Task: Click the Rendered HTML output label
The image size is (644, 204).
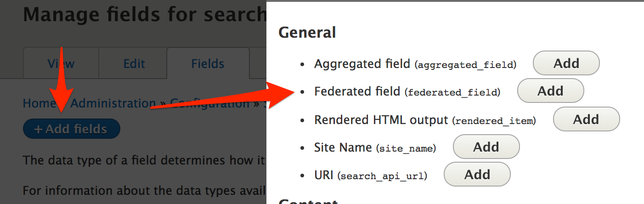Action: pos(381,120)
